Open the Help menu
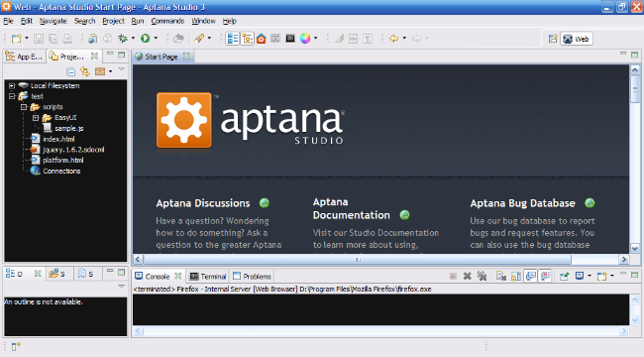644x357 pixels. [x=229, y=21]
